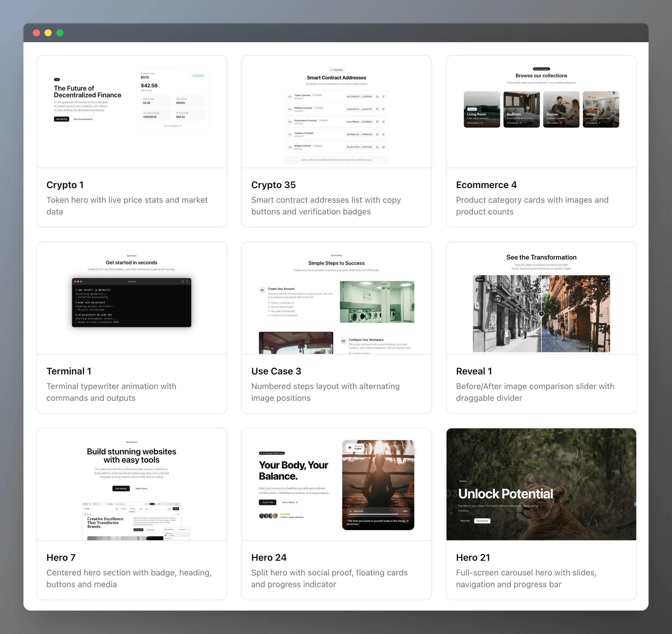Switch to the After tab in Reveal 1
This screenshot has height=634, width=672.
click(603, 280)
